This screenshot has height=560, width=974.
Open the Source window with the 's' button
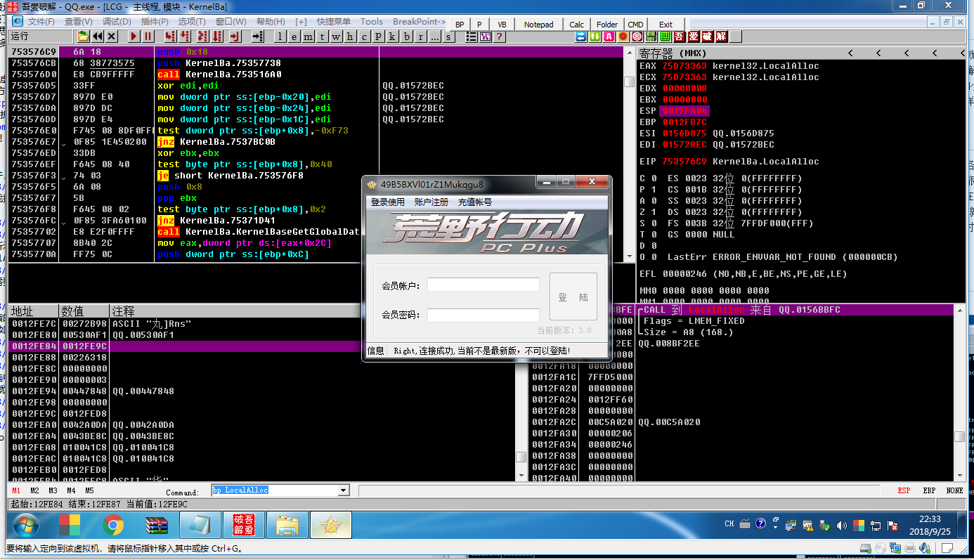[448, 36]
